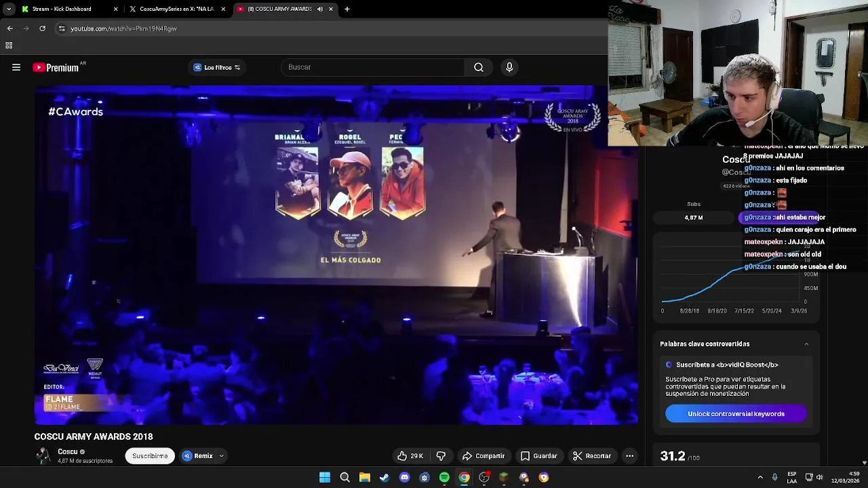868x488 pixels.
Task: Open the Coscu channel name link
Action: [x=68, y=451]
